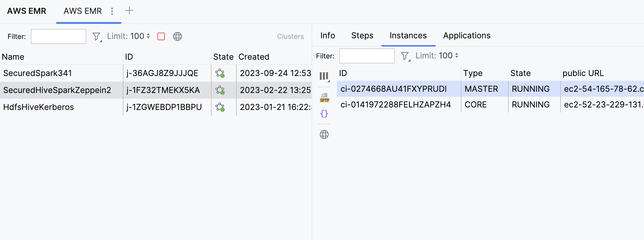This screenshot has height=240, width=644.
Task: Click the purple curly braces icon
Action: pyautogui.click(x=324, y=114)
